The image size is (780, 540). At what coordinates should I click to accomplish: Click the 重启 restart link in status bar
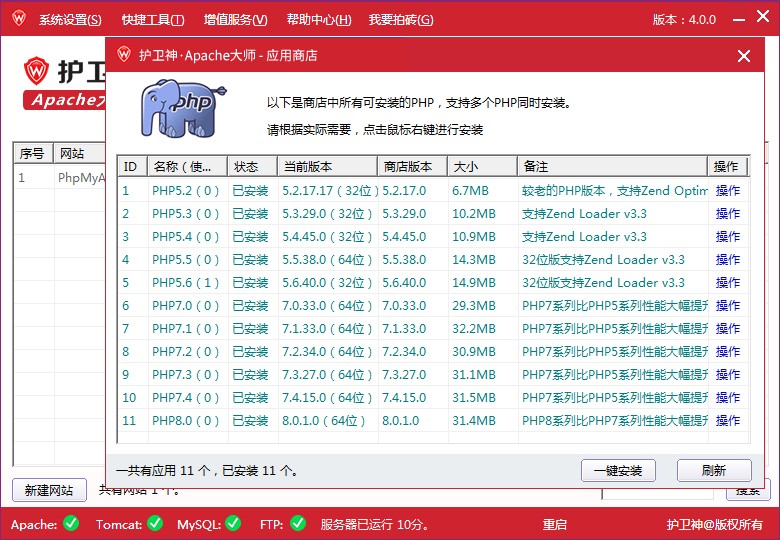click(x=554, y=524)
